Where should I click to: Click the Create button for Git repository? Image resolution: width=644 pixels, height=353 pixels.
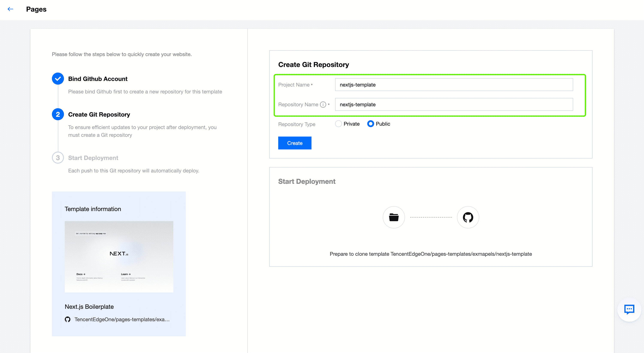click(x=295, y=143)
